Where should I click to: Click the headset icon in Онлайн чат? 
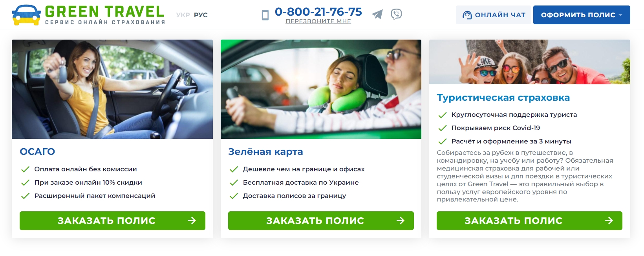point(467,15)
